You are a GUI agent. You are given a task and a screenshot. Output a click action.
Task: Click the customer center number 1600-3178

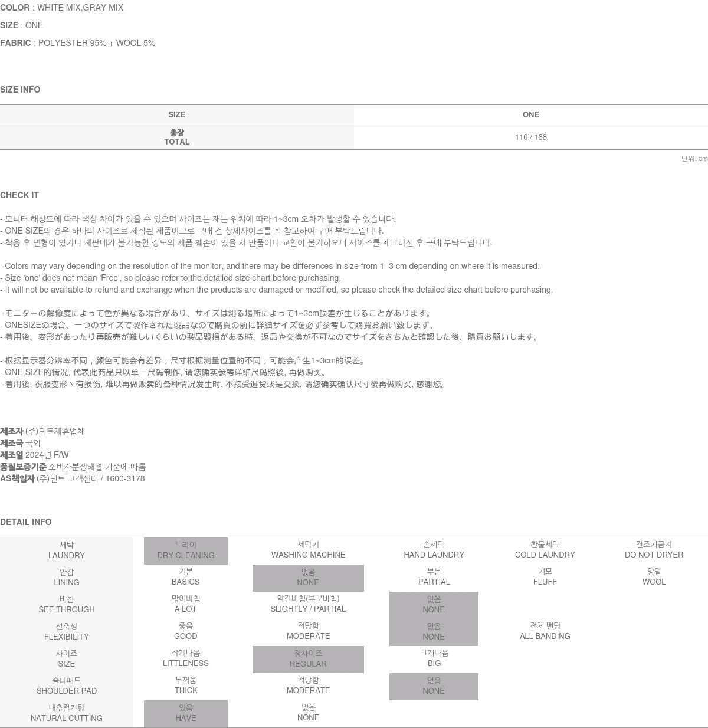pyautogui.click(x=125, y=478)
